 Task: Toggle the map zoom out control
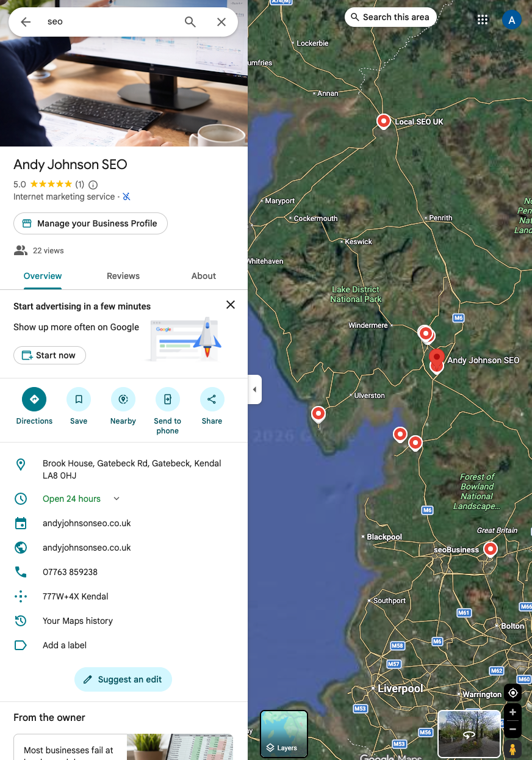point(512,729)
